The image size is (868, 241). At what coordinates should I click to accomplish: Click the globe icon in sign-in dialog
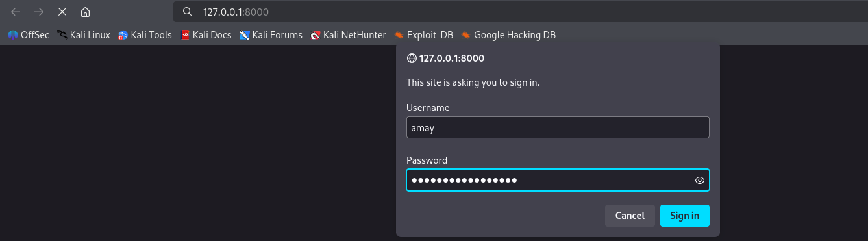tap(412, 58)
